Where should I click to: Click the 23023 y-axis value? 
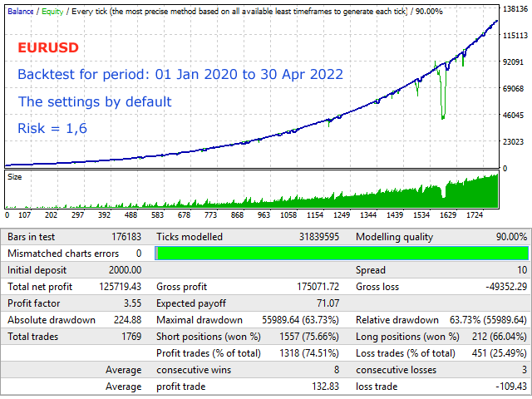point(513,142)
